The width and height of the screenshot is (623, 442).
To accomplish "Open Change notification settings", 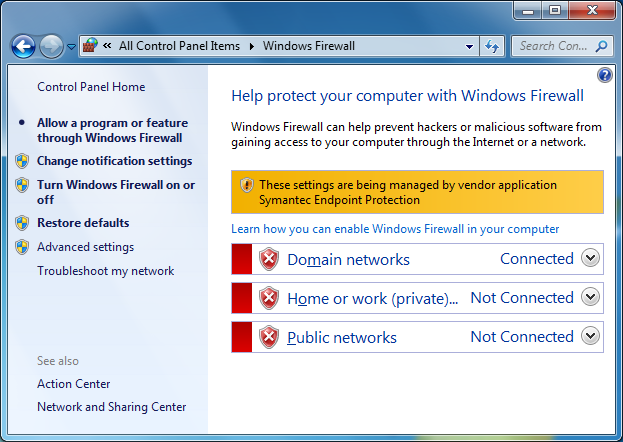I will (114, 161).
